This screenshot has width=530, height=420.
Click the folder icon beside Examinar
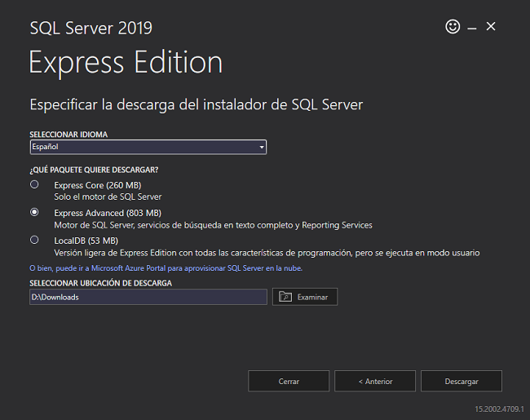(x=285, y=297)
